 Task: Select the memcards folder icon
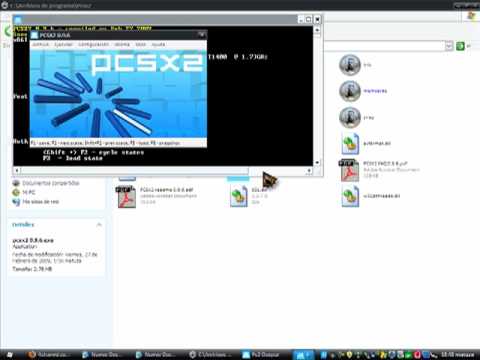(350, 91)
